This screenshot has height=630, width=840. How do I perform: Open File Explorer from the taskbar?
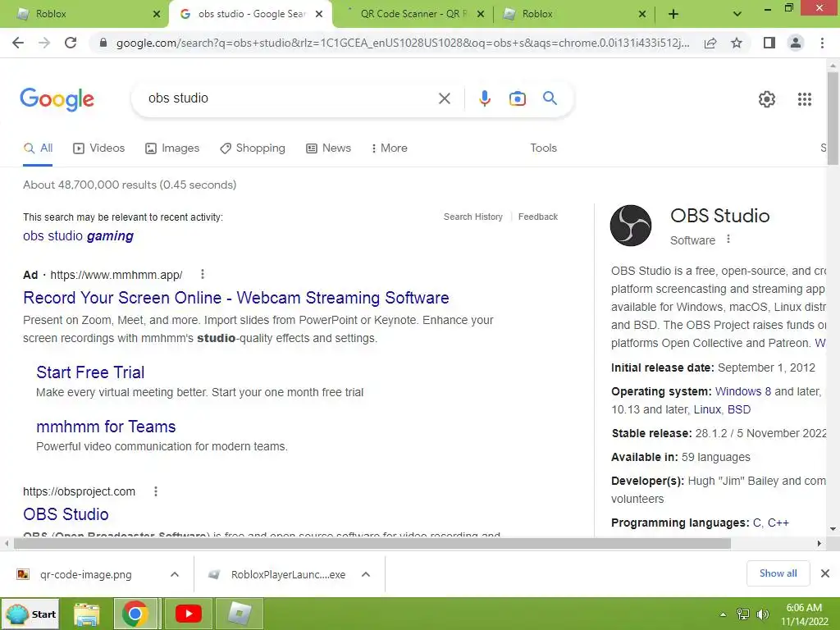[x=86, y=614]
